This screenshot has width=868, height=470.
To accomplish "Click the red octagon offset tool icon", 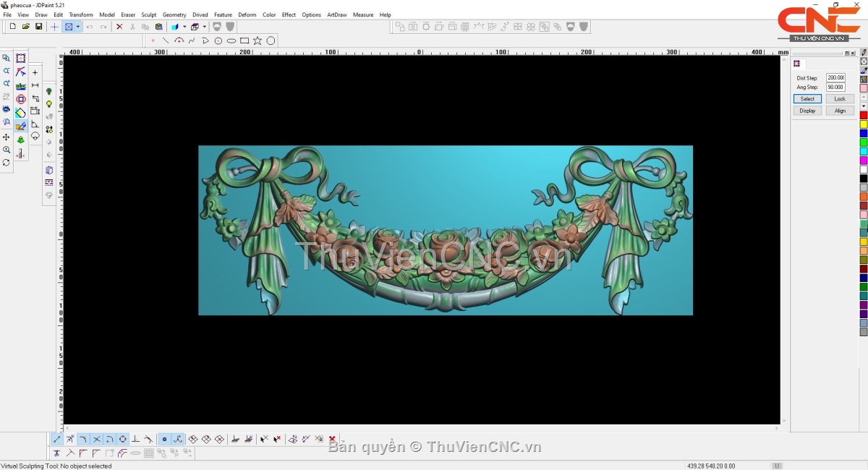I will 21,99.
